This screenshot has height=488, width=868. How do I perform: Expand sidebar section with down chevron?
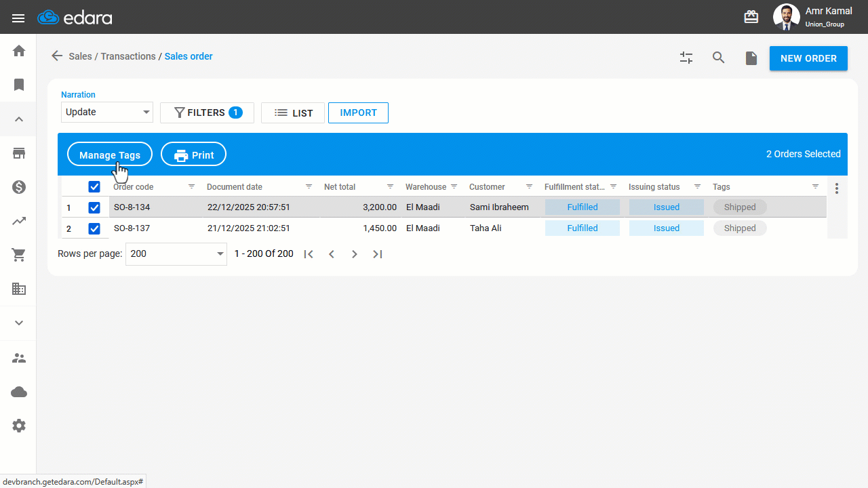[19, 323]
